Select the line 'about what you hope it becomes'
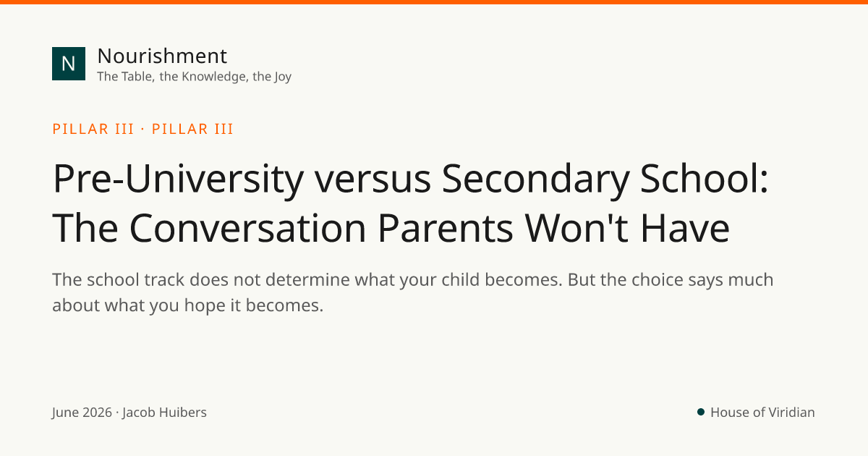This screenshot has width=868, height=456. [186, 306]
